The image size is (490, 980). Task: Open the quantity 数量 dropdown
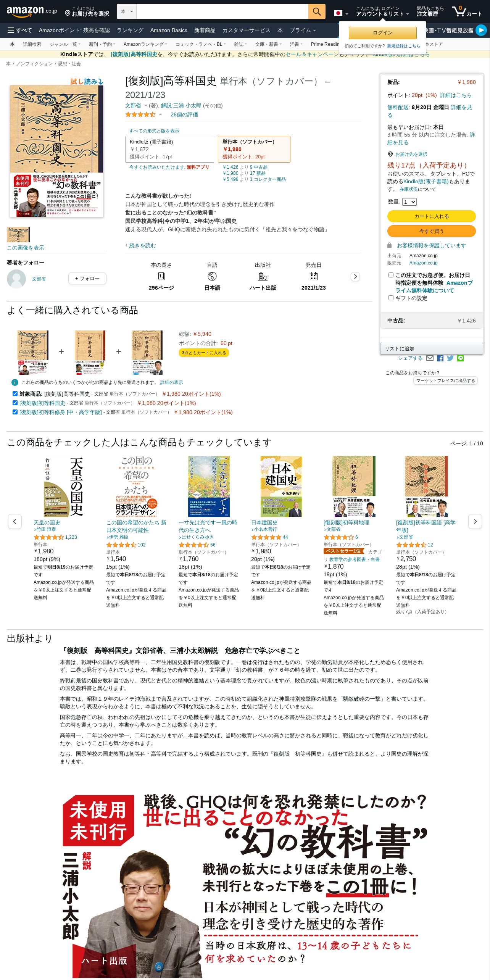(x=409, y=202)
